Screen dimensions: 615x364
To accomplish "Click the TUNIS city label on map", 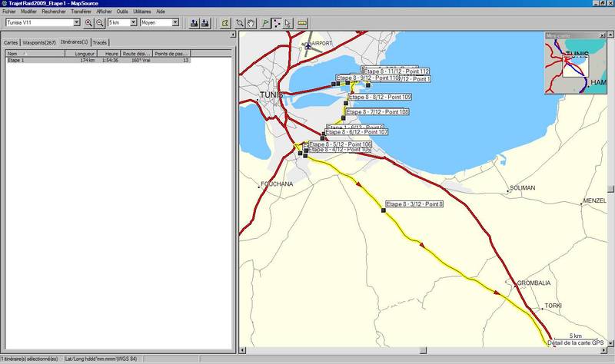I will click(x=271, y=94).
